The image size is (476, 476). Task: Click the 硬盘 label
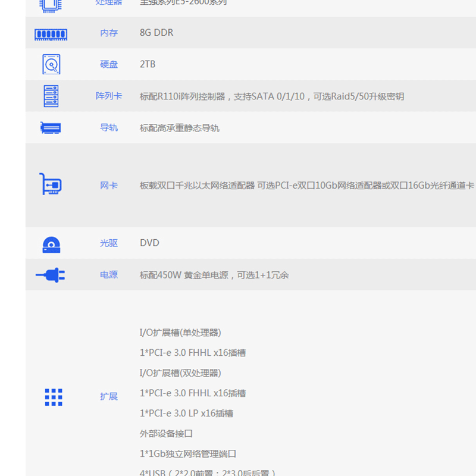click(109, 64)
